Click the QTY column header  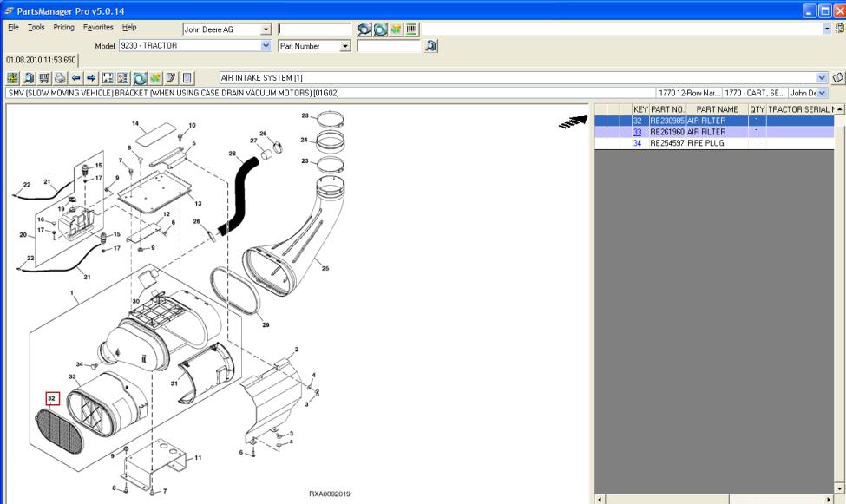757,109
